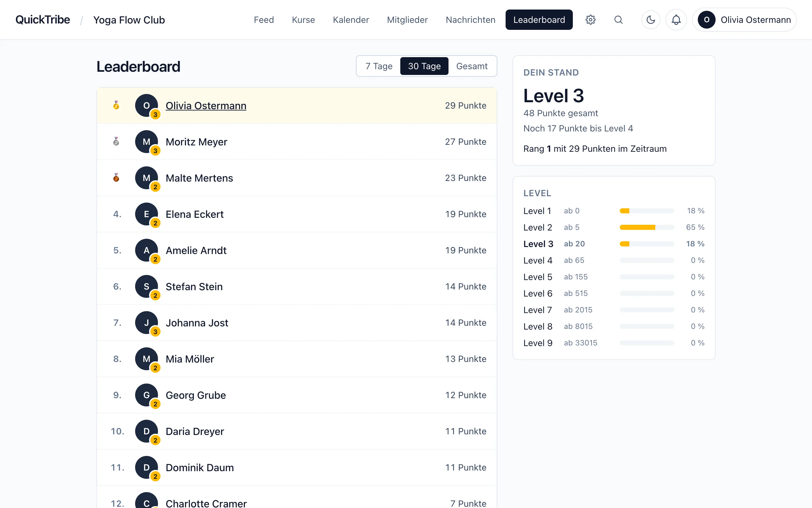The width and height of the screenshot is (812, 508).
Task: Toggle dark mode moon icon
Action: point(651,20)
